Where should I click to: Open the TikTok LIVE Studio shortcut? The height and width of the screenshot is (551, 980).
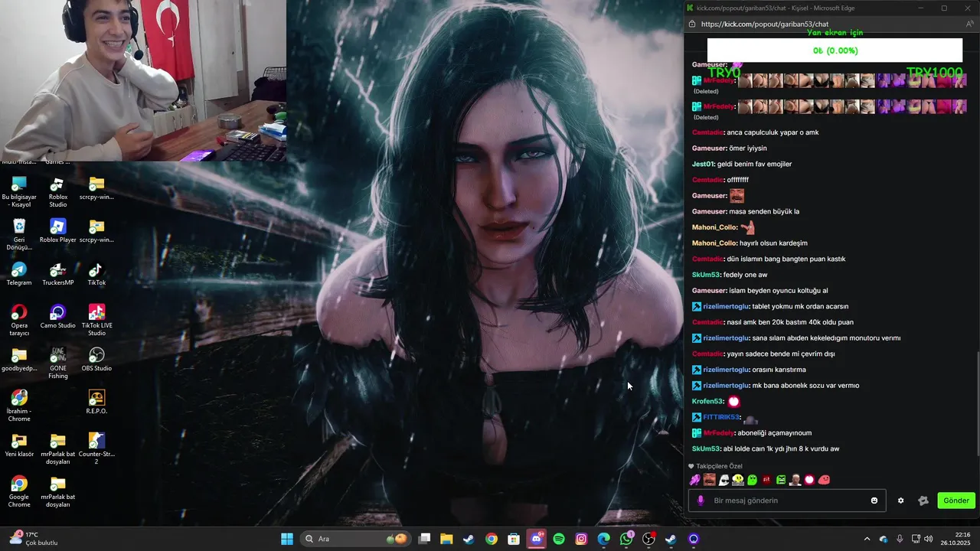(x=96, y=321)
